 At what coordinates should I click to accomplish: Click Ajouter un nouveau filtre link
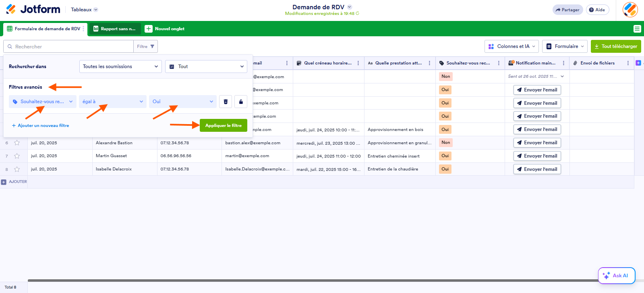pyautogui.click(x=40, y=126)
